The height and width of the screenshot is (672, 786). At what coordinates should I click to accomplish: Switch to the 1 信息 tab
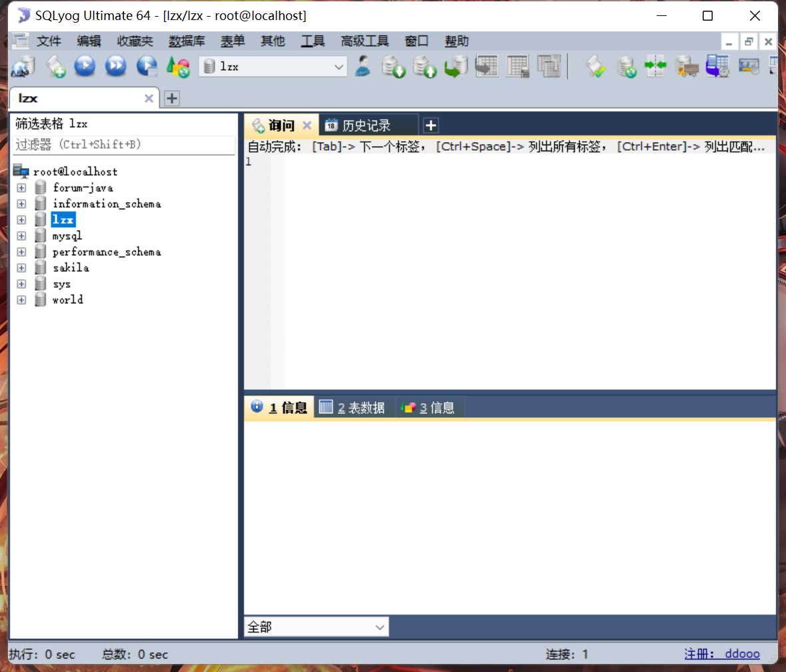279,407
